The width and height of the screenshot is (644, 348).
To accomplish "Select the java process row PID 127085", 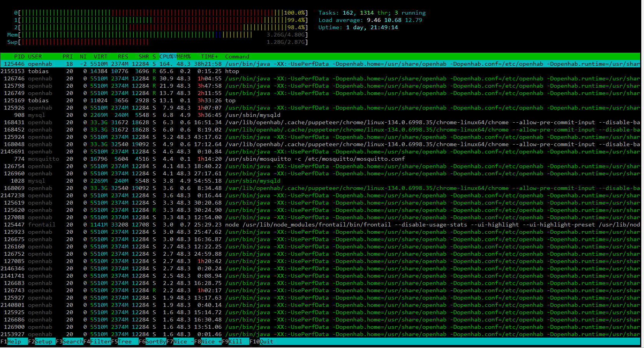I will pyautogui.click(x=320, y=261).
